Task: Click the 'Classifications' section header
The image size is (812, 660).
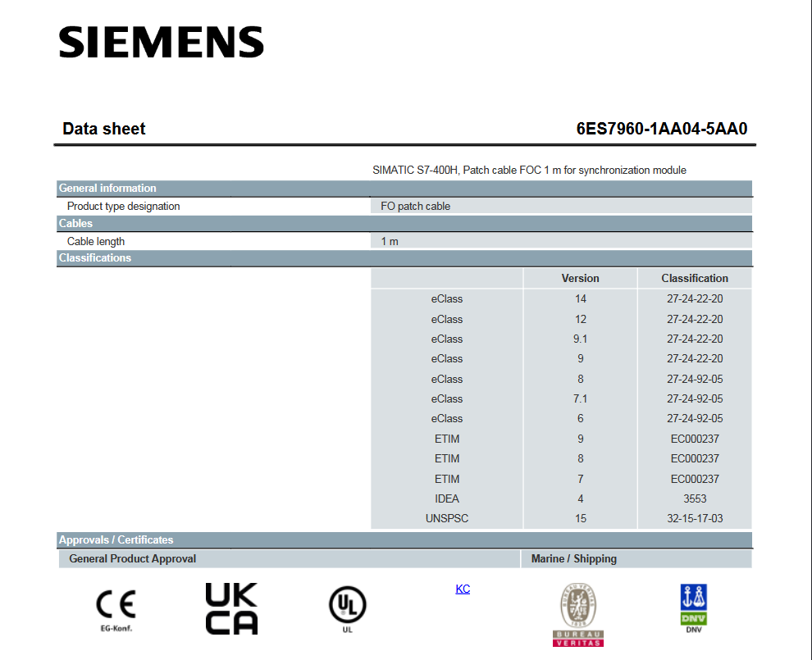Action: point(404,257)
